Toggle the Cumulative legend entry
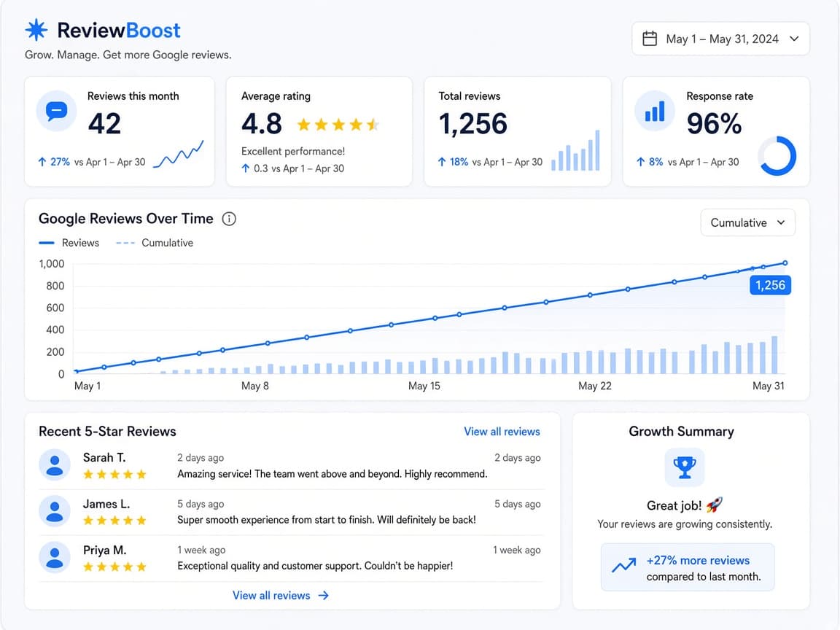840x630 pixels. coord(155,243)
